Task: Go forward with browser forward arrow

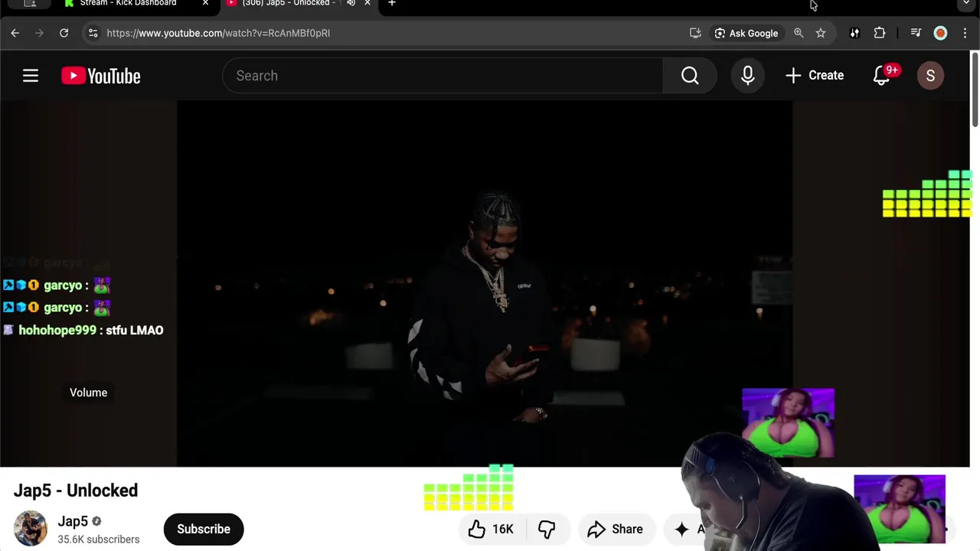Action: (40, 33)
